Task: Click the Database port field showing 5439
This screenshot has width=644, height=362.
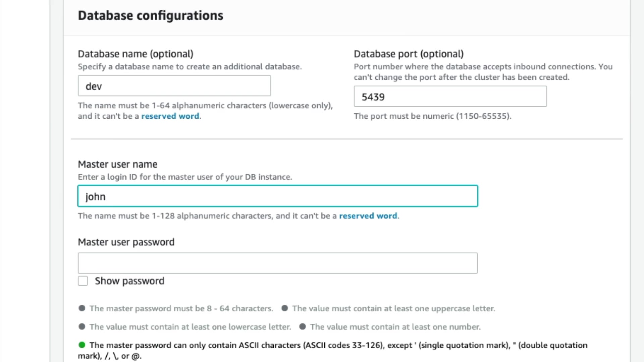Action: point(450,97)
